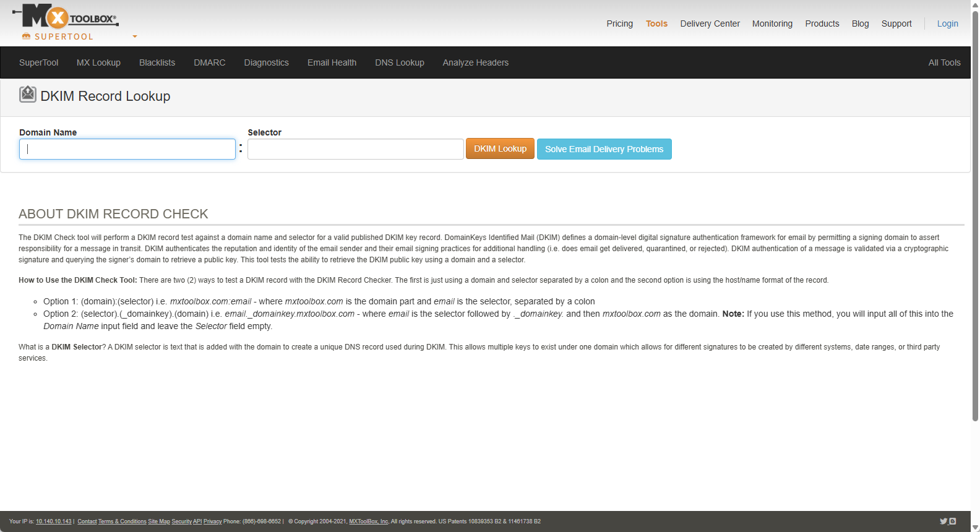
Task: Open Products in the top navigation
Action: click(822, 24)
